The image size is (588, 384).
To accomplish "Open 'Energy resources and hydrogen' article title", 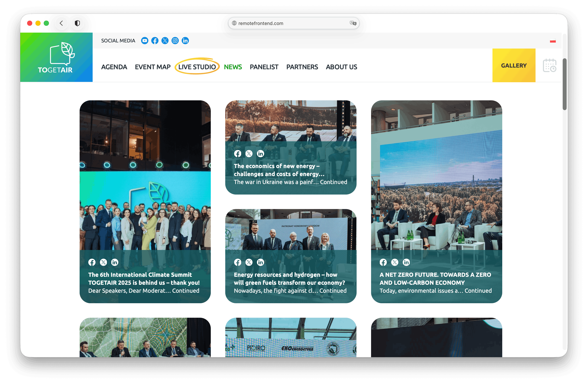I will 289,279.
